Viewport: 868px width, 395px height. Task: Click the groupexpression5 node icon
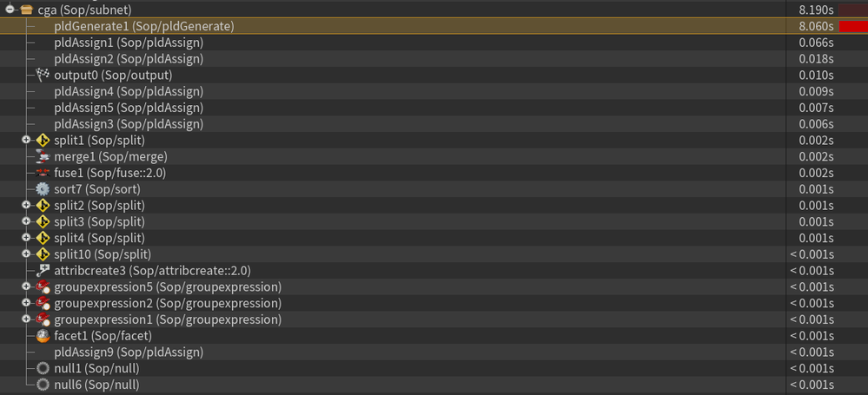point(43,287)
